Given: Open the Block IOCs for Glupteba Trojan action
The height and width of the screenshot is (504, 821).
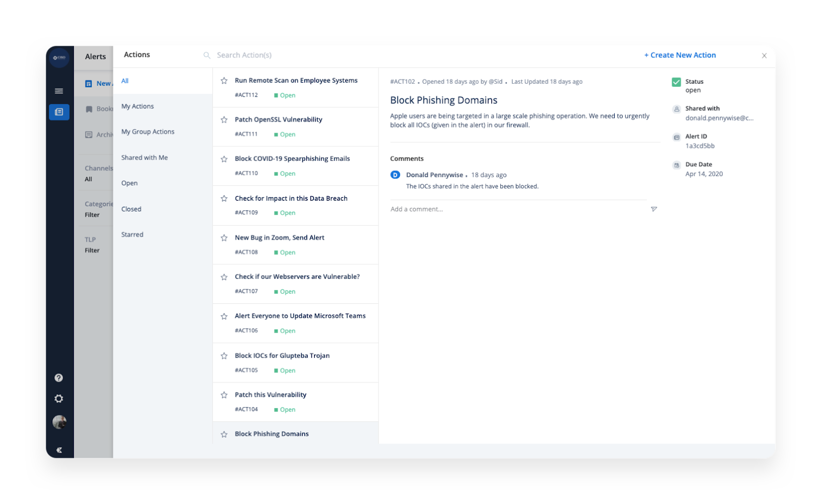Looking at the screenshot, I should (x=282, y=356).
